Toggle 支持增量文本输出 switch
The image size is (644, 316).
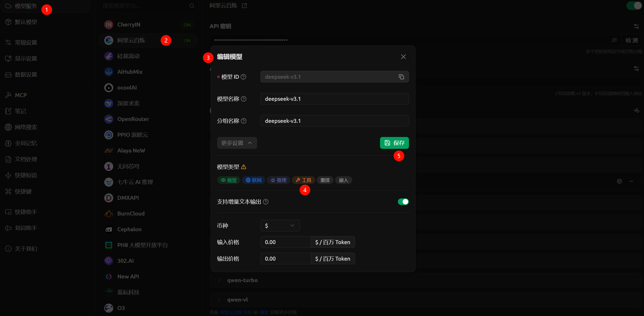click(x=403, y=202)
